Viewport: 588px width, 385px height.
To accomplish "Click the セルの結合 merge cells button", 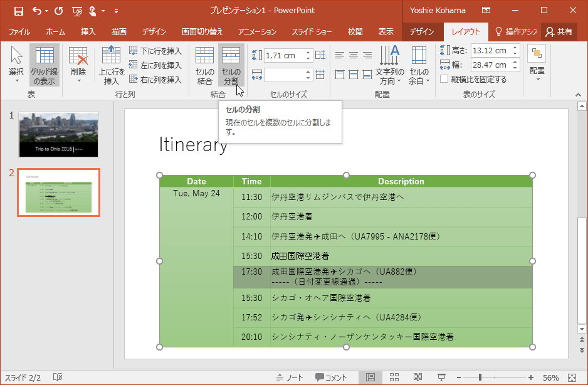I will click(x=205, y=65).
